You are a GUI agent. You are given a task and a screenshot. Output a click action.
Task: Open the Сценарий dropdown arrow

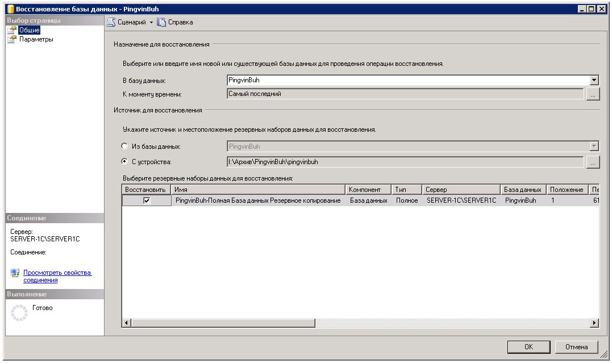click(151, 23)
